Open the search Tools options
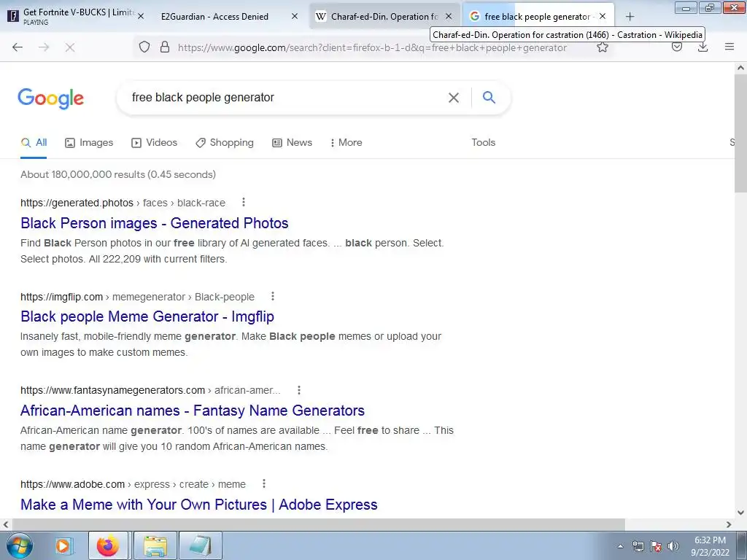Image resolution: width=747 pixels, height=560 pixels. point(483,142)
